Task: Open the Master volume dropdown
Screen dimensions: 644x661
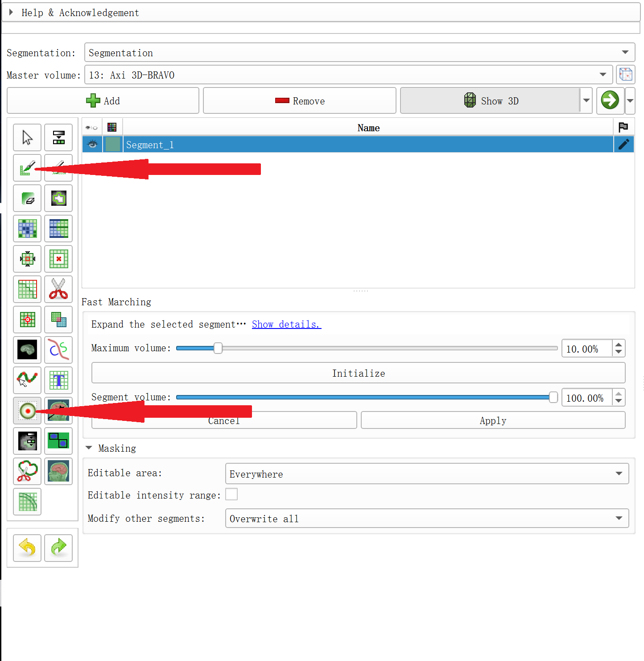Action: click(603, 75)
